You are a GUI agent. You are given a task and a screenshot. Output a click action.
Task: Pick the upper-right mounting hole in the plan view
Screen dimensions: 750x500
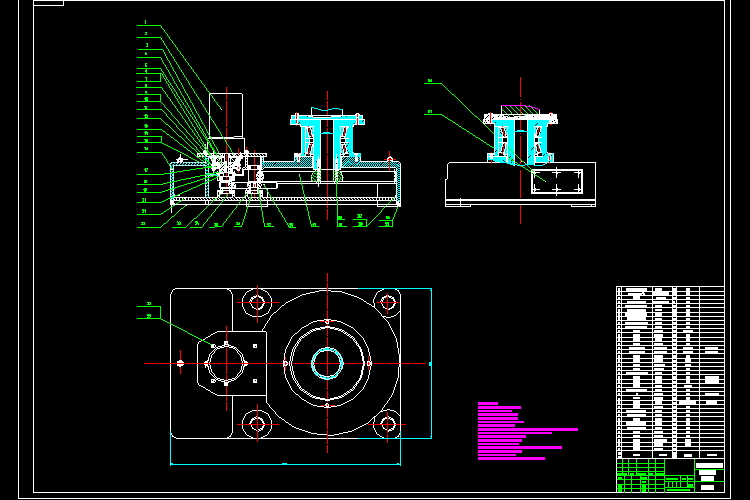(387, 302)
